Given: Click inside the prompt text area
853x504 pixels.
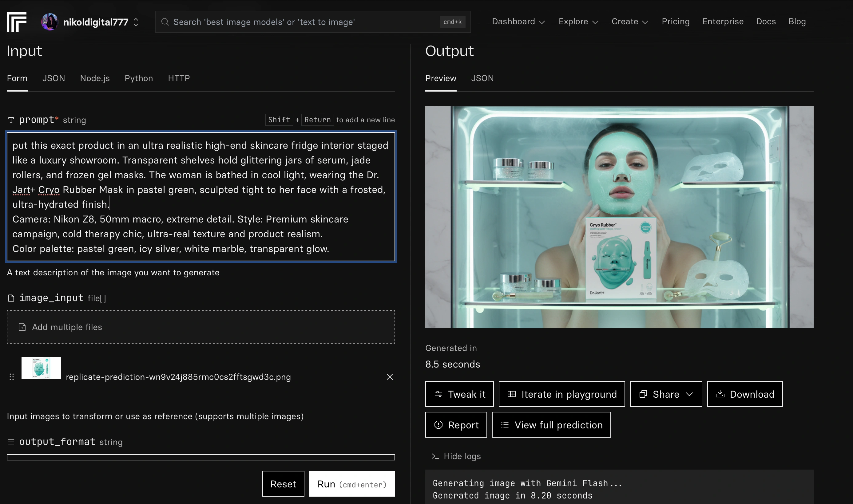Looking at the screenshot, I should click(201, 197).
